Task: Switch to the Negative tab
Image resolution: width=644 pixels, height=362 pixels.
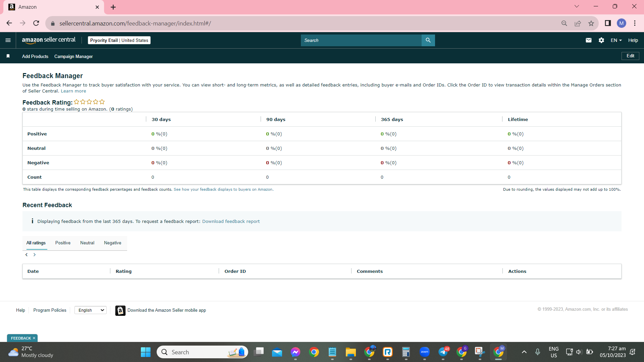Action: click(113, 243)
